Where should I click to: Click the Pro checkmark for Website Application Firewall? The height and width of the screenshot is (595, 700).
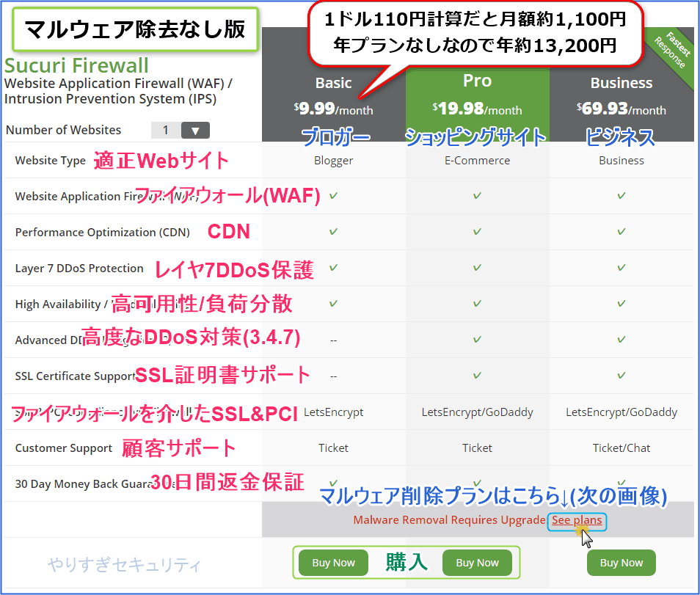click(477, 195)
